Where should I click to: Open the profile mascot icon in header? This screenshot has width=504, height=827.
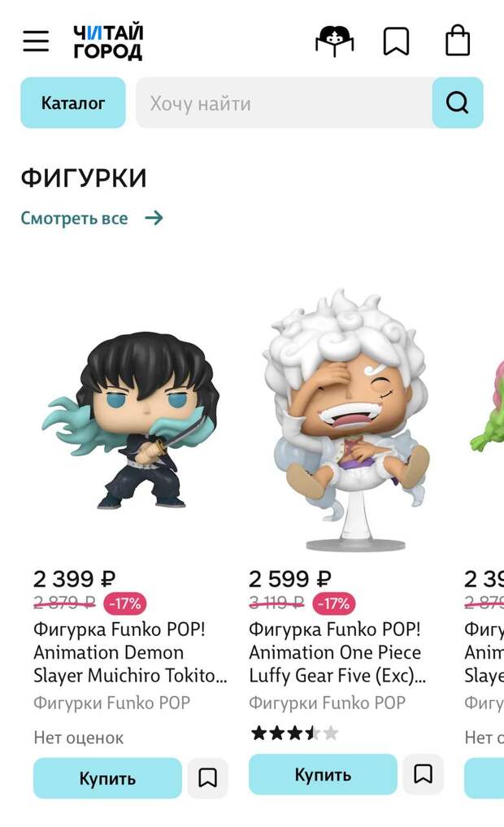pyautogui.click(x=335, y=41)
